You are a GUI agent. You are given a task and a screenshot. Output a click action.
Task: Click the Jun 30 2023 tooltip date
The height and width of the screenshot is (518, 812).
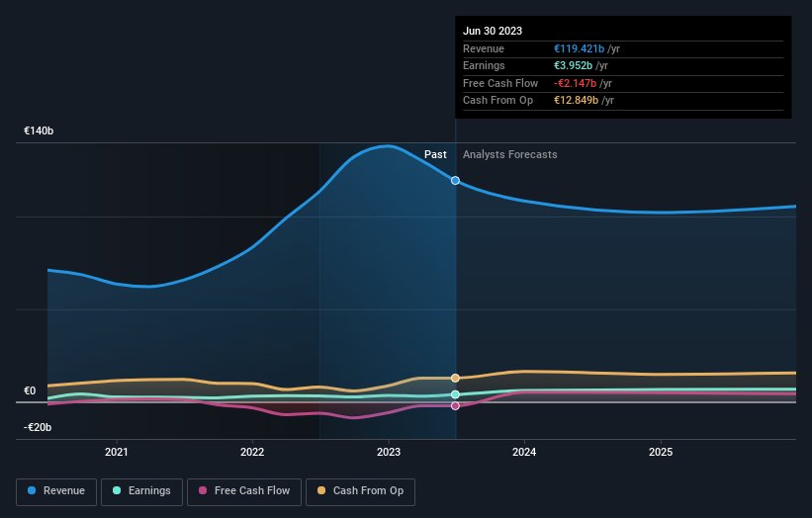point(493,31)
